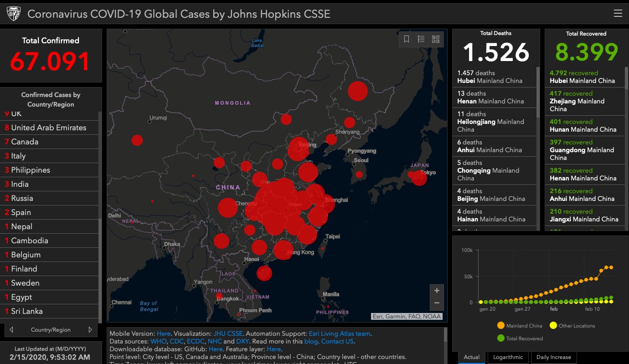
Task: Select Italy in country list
Action: click(x=49, y=156)
